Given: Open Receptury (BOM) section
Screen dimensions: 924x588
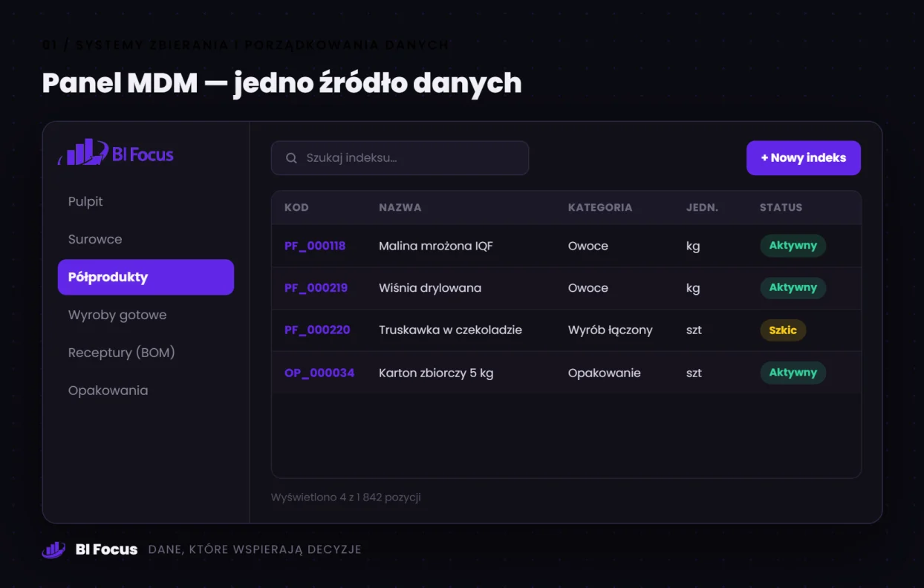Looking at the screenshot, I should click(122, 353).
